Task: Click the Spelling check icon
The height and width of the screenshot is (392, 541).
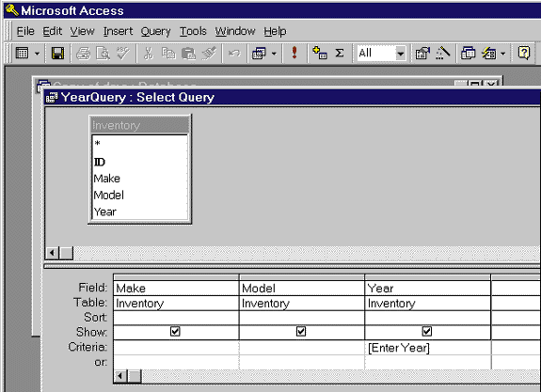Action: 123,53
